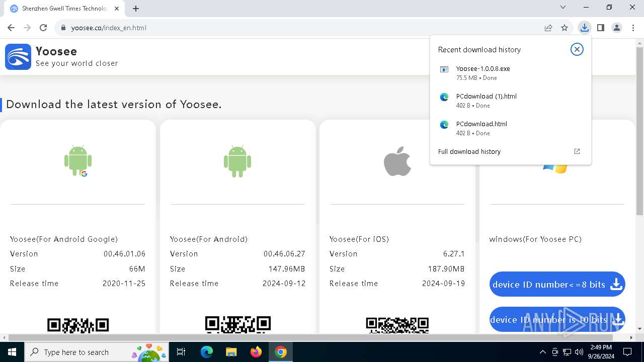The width and height of the screenshot is (644, 362).
Task: Click the iOS release date 2024-09-19
Action: tap(443, 284)
